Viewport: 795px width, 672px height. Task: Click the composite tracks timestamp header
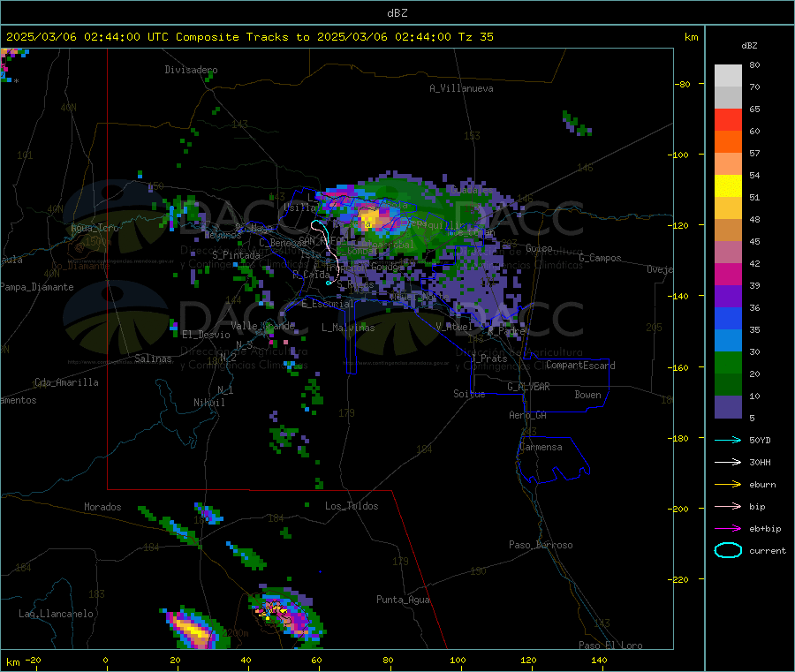pos(250,37)
